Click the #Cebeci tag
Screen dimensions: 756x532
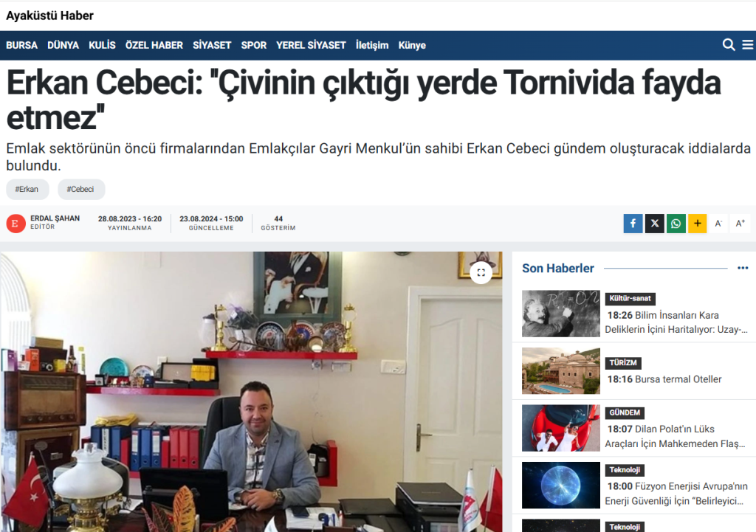(x=81, y=190)
